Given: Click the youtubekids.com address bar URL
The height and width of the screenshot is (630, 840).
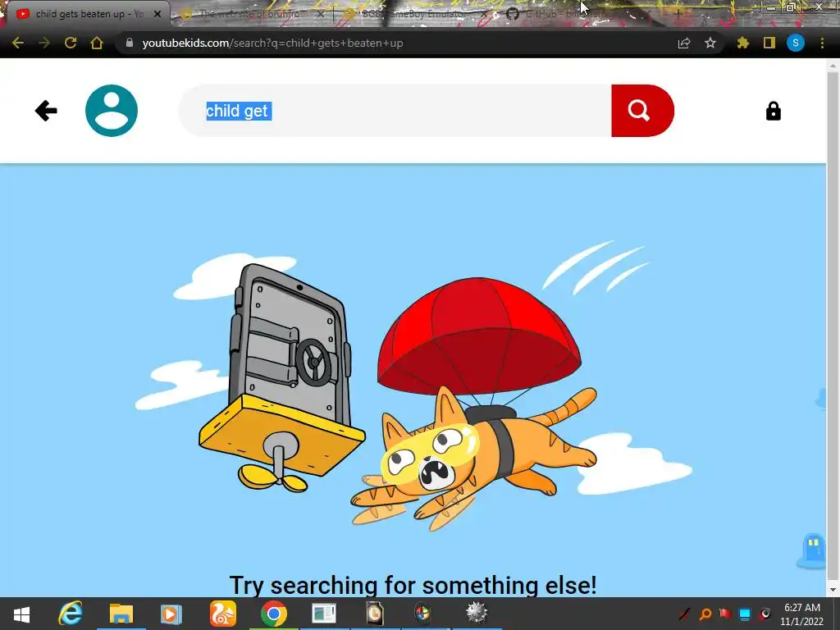Looking at the screenshot, I should point(272,43).
